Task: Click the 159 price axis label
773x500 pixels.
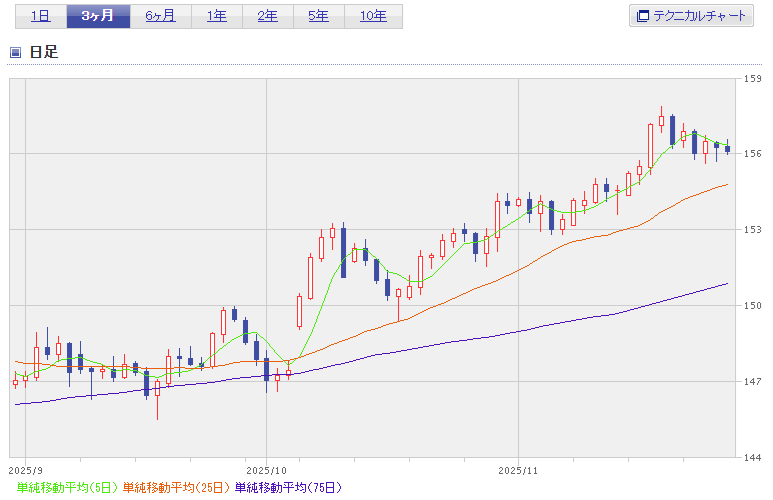Action: (x=753, y=79)
